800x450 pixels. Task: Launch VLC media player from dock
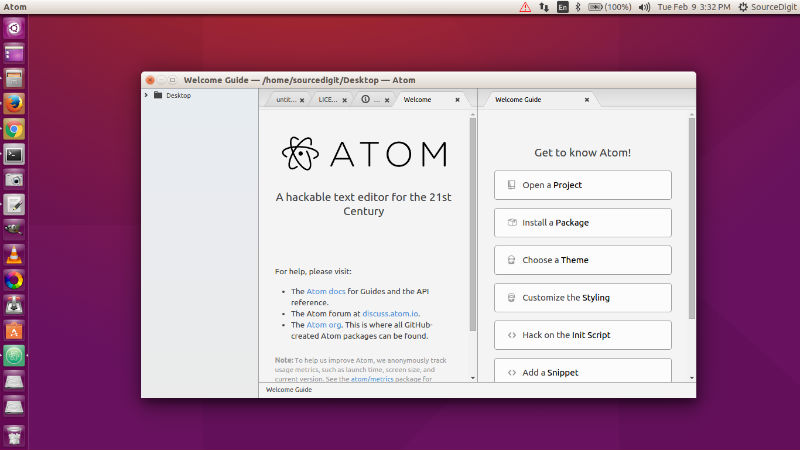[14, 255]
